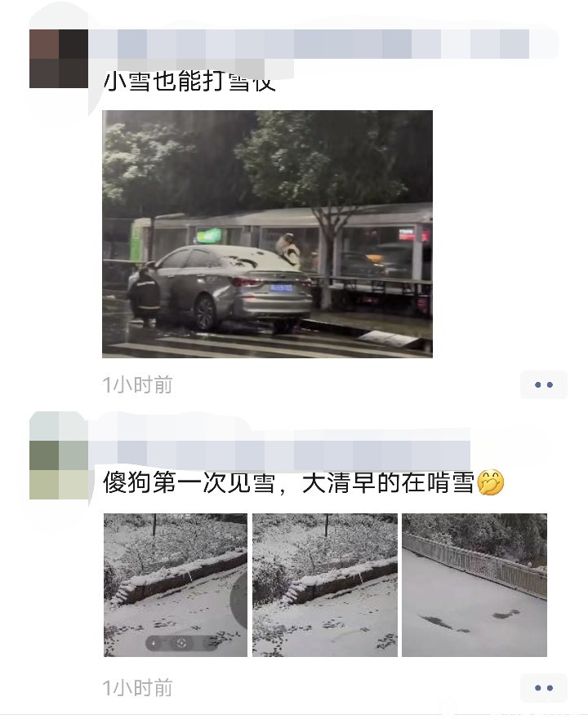Tap the 1小时前 timestamp under the garden thumbnails
Viewport: 588px width, 728px height.
coord(137,688)
